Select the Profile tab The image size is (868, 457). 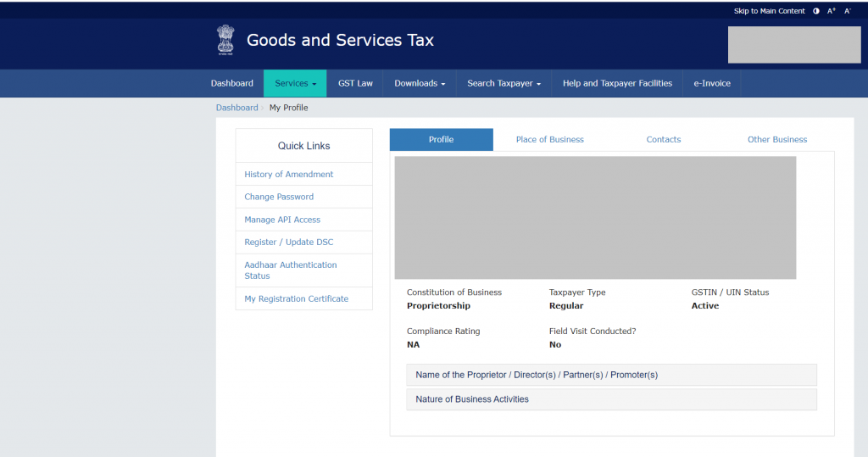pyautogui.click(x=441, y=140)
